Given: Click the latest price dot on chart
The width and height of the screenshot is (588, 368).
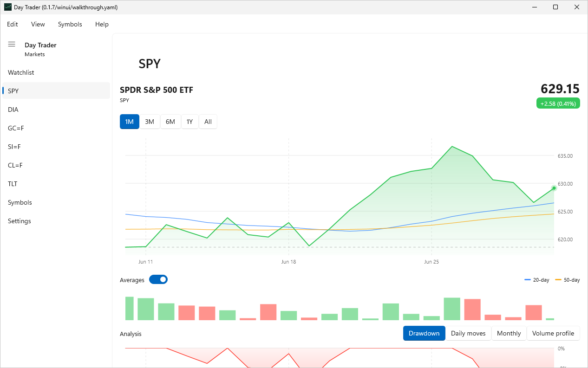Looking at the screenshot, I should (554, 188).
